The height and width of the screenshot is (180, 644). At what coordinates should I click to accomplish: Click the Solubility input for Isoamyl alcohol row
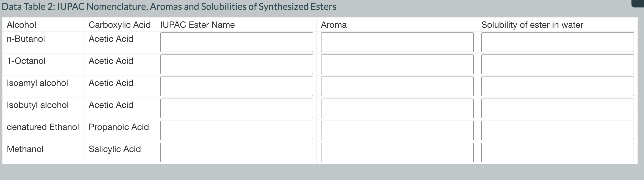tap(557, 86)
